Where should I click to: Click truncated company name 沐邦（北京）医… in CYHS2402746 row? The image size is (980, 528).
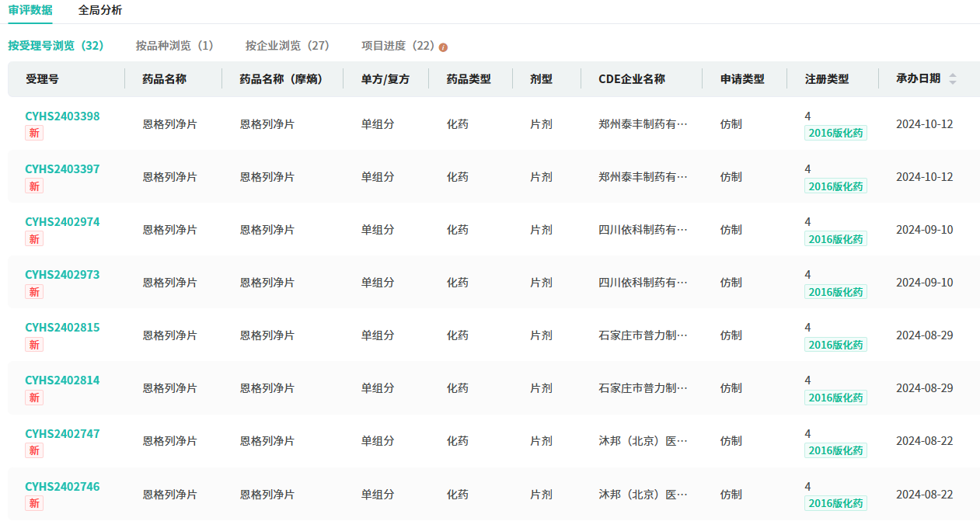coord(643,495)
